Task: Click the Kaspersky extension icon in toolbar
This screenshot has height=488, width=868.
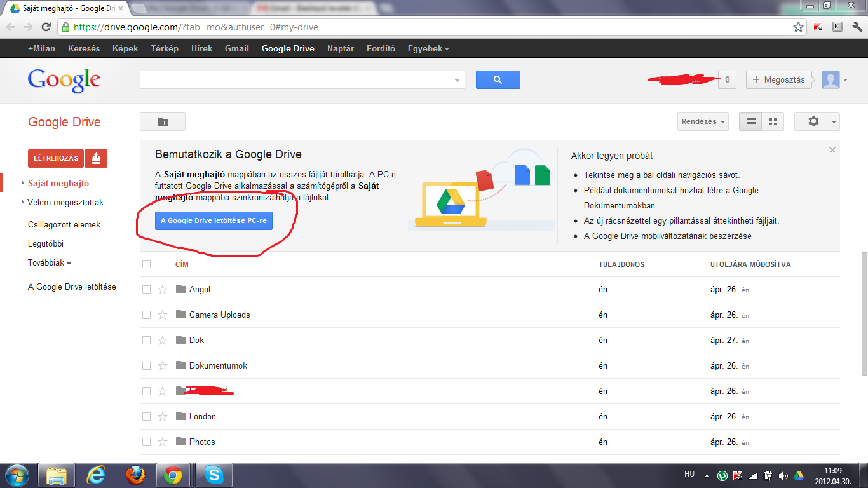Action: pyautogui.click(x=819, y=27)
